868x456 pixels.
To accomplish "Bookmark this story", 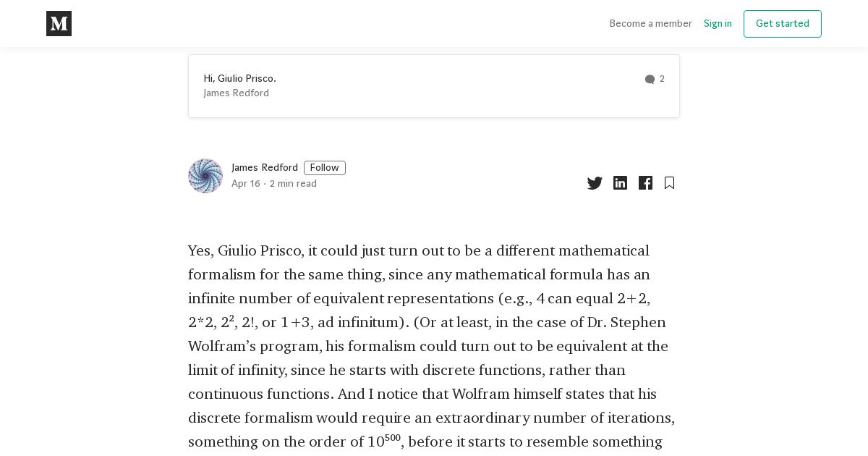I will (669, 183).
